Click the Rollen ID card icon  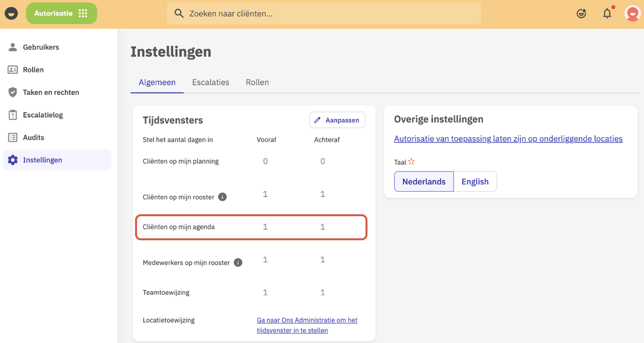[x=12, y=70]
